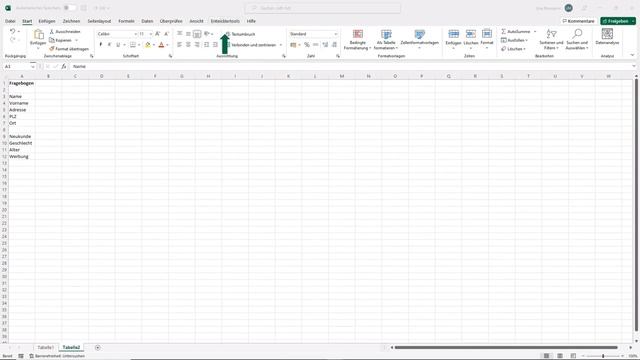The height and width of the screenshot is (360, 640).
Task: Click the accounting number format icon
Action: [293, 44]
